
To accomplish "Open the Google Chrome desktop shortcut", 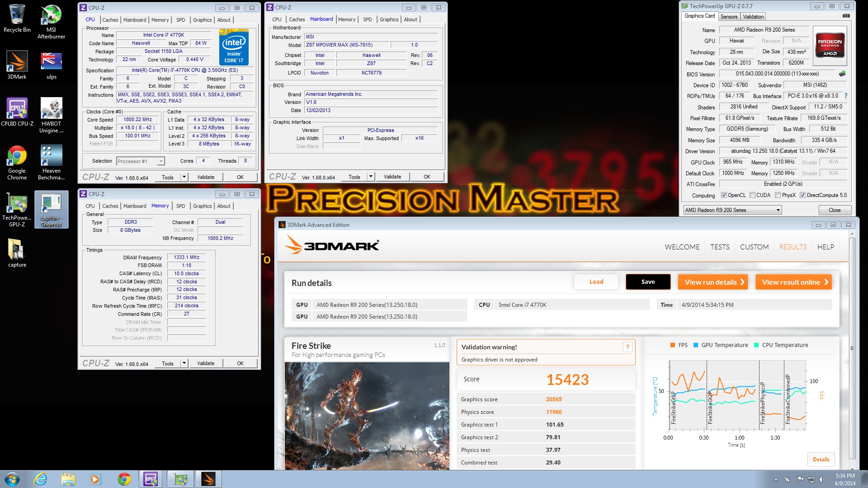I will click(17, 163).
